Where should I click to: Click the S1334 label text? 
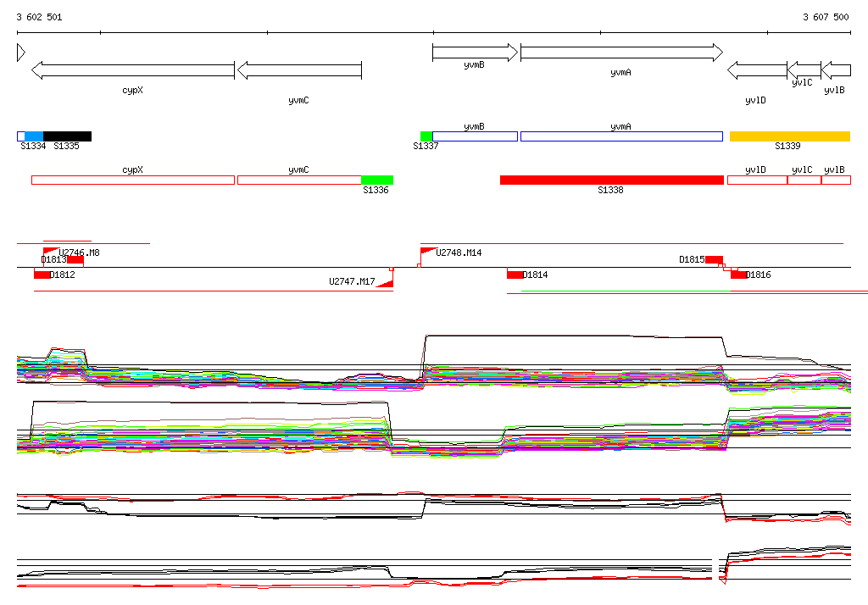pos(33,146)
